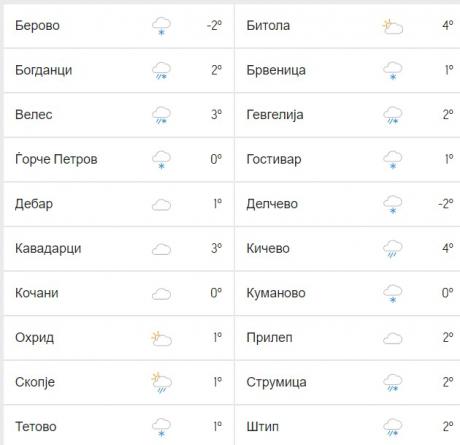Select the 1° temperature beside Брвеница
Viewport: 460px width, 445px height.
(449, 70)
